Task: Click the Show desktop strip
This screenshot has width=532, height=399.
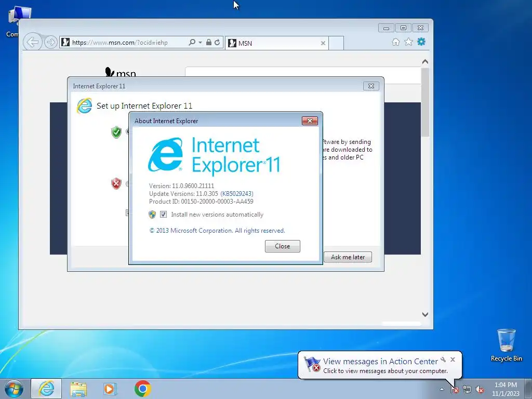Action: (528, 389)
